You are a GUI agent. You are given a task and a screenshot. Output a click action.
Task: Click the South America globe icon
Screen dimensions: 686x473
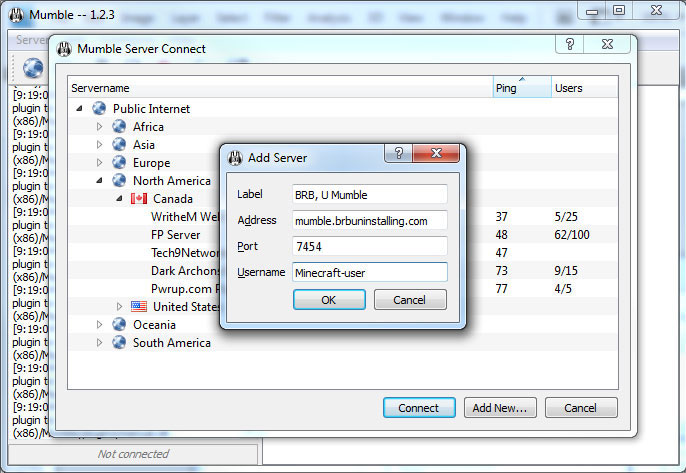(119, 342)
